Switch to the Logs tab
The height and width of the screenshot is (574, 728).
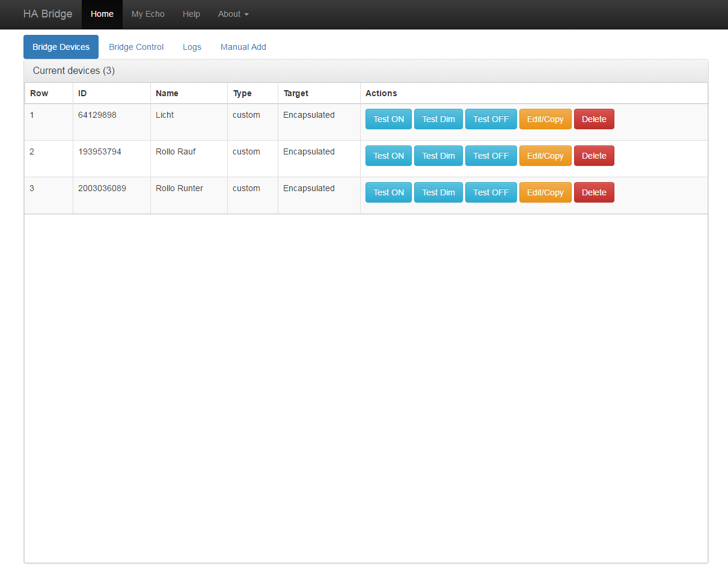pyautogui.click(x=192, y=47)
